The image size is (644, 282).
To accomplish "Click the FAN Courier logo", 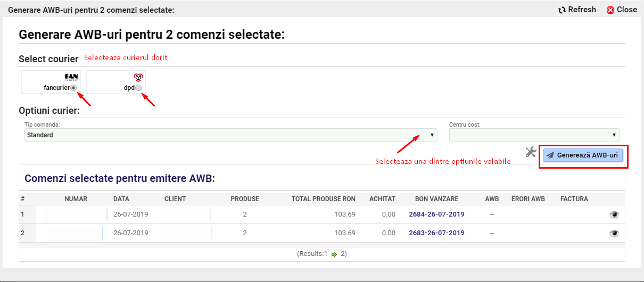I will point(71,77).
